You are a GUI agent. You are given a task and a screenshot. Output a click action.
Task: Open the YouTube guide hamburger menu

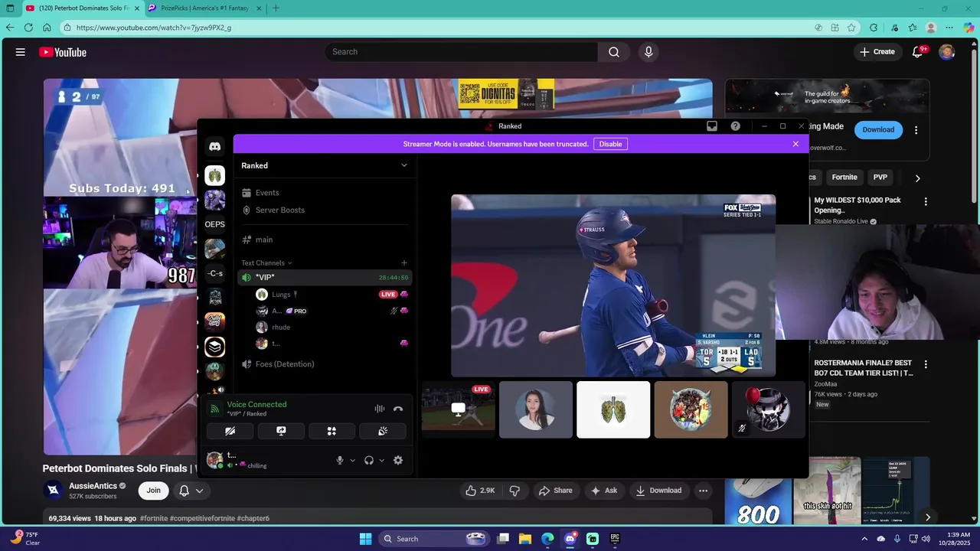pos(21,52)
